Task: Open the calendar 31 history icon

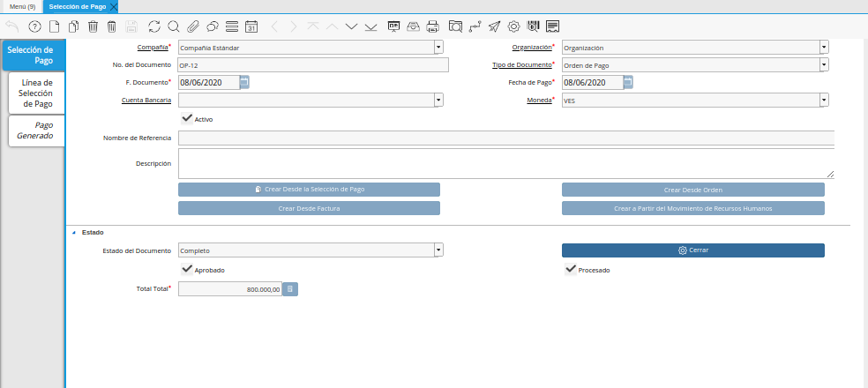Action: (x=251, y=26)
